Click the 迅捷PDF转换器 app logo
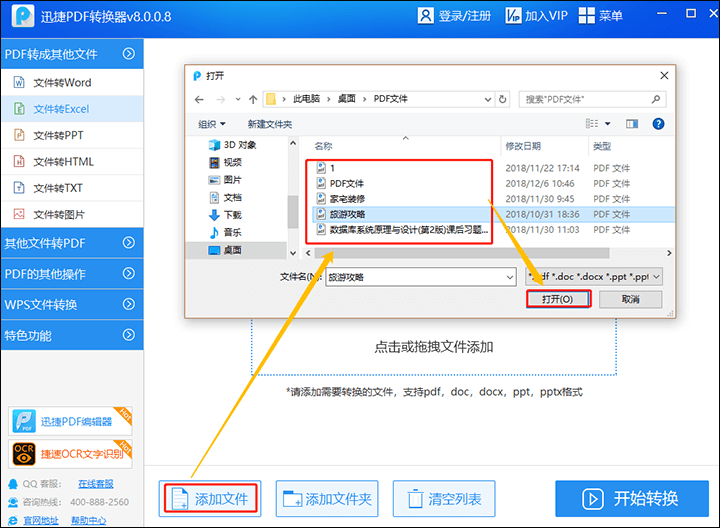This screenshot has width=720, height=528. [23, 16]
